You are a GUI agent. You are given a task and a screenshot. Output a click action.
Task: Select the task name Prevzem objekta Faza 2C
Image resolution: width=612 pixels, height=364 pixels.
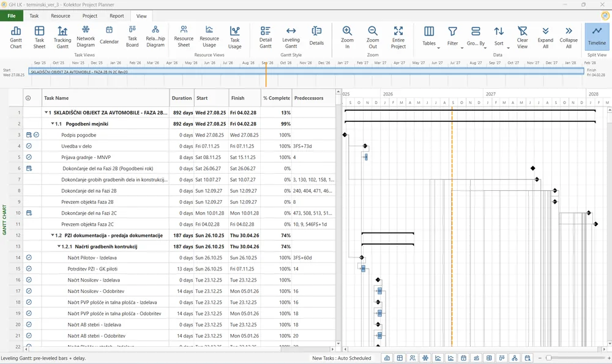[x=88, y=225]
